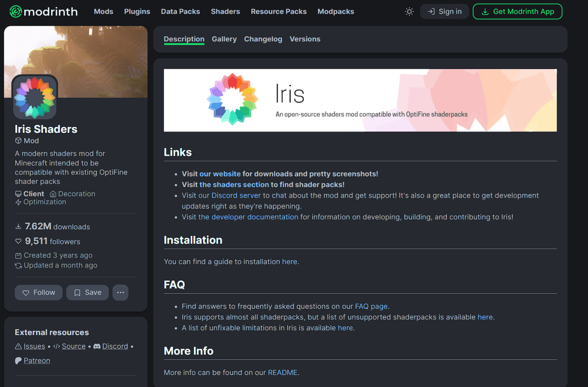Click the Issues warning icon
Viewport: 588px width, 387px height.
[18, 346]
